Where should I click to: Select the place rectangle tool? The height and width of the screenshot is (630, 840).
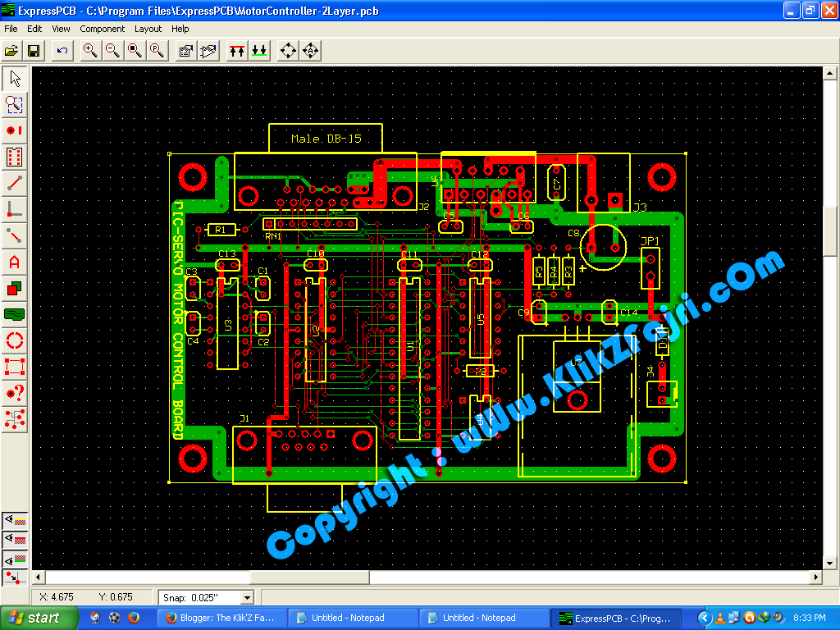[15, 288]
